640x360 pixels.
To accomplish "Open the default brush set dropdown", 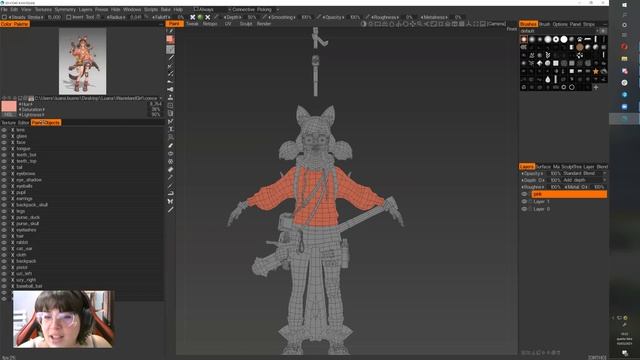I will point(559,31).
